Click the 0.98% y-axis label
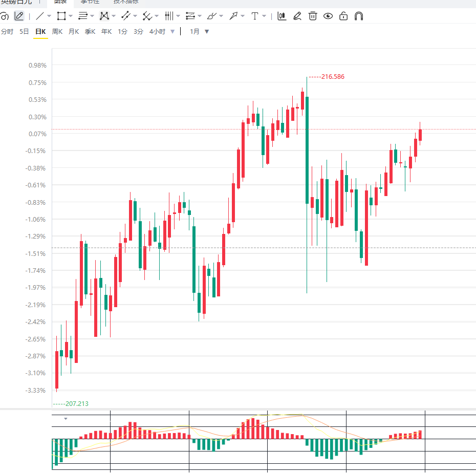Image resolution: width=476 pixels, height=473 pixels. tap(37, 66)
